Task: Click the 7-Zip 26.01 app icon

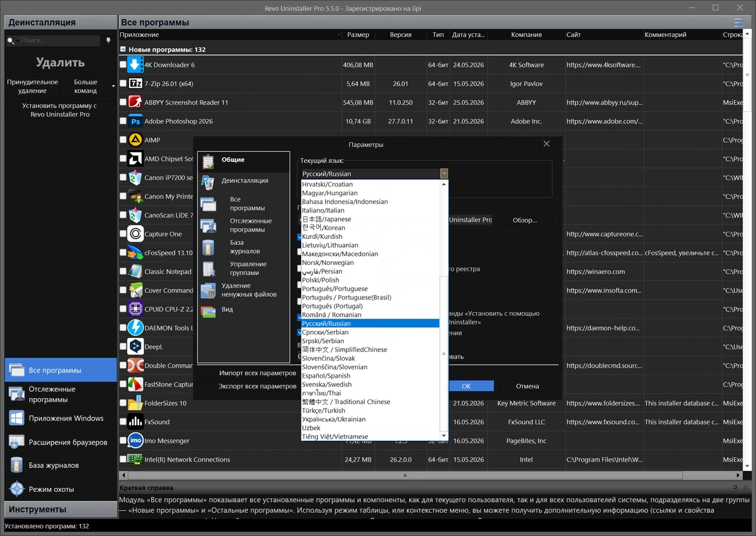Action: 135,83
